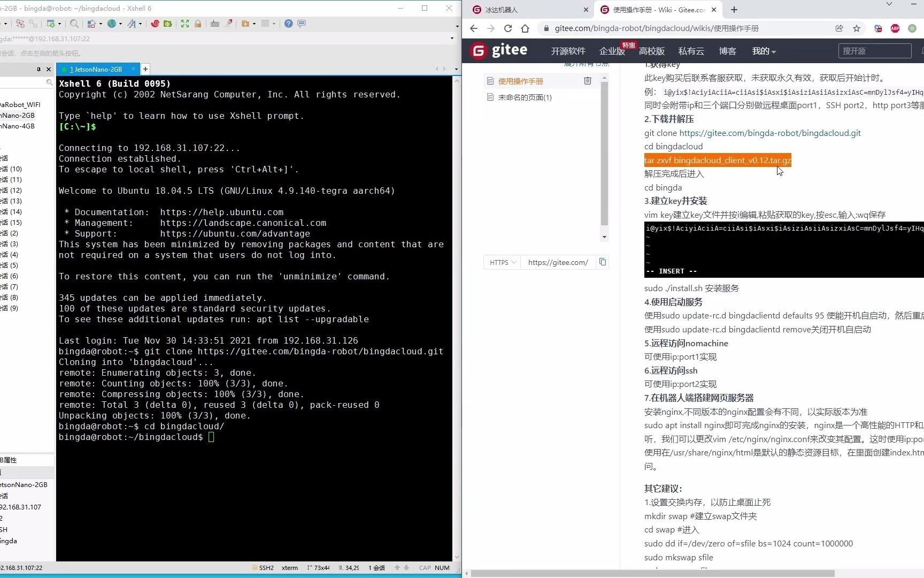Open the 企业版 menu on Gitee

(x=612, y=51)
